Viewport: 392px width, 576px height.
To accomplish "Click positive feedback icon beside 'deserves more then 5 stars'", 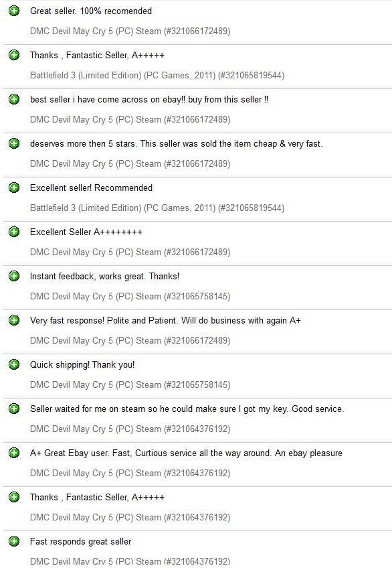I will click(14, 143).
